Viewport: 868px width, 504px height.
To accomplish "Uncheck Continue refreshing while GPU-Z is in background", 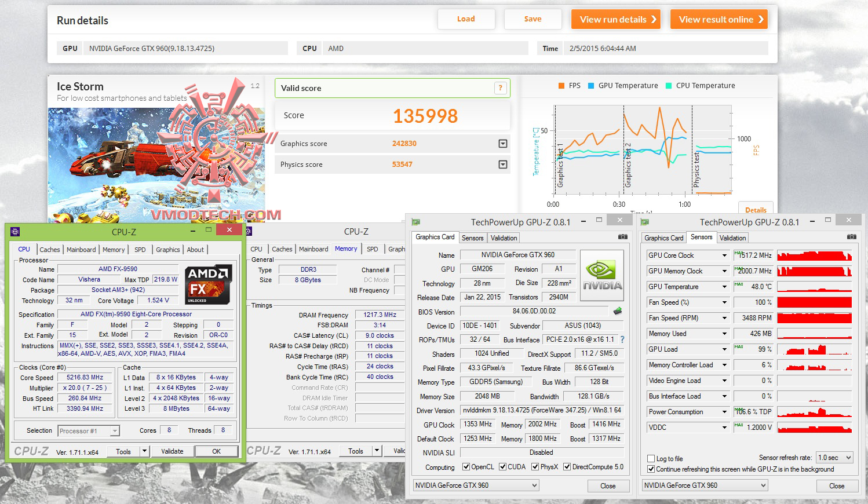I will (651, 469).
